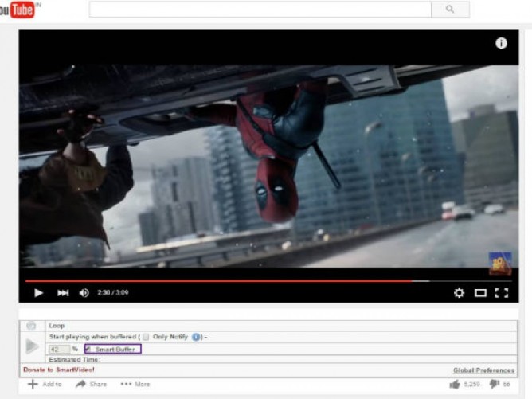Toggle the Smart Buffer checkbox

pos(88,349)
